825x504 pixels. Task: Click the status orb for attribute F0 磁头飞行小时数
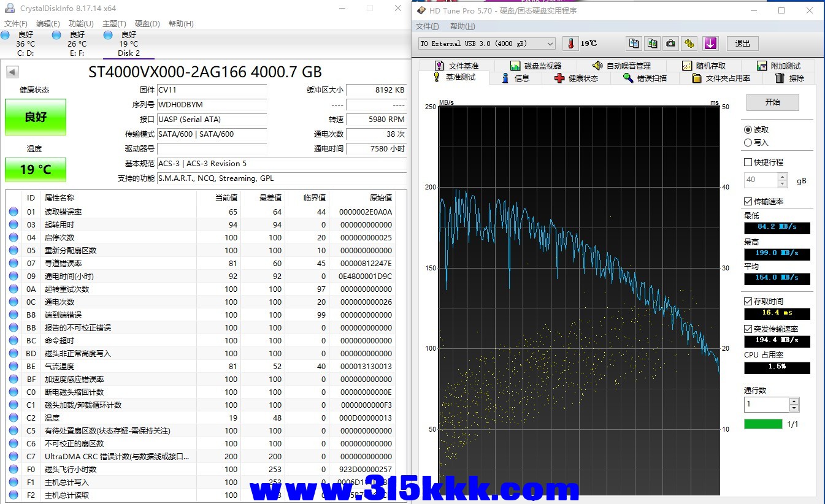tap(13, 470)
